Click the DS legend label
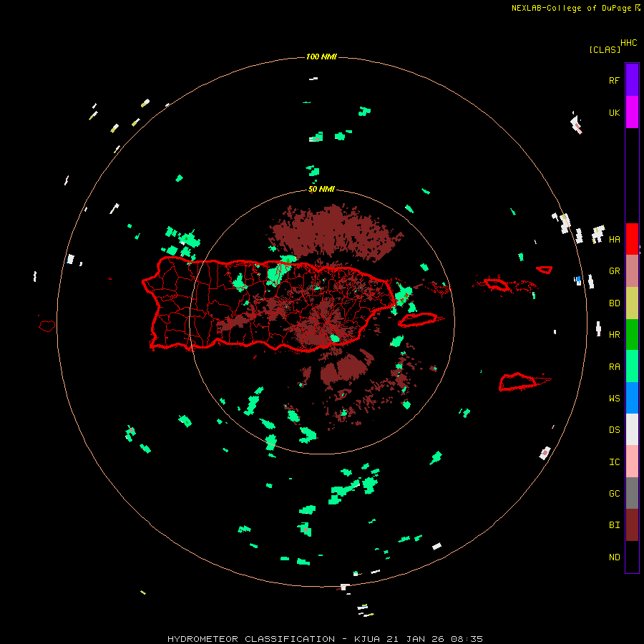The image size is (644, 644). [614, 430]
